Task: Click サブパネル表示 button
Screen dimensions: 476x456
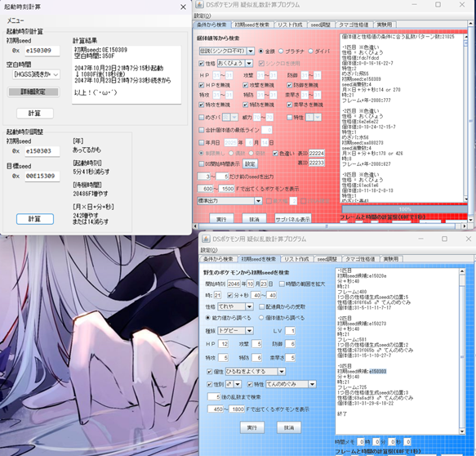Action: (x=292, y=219)
